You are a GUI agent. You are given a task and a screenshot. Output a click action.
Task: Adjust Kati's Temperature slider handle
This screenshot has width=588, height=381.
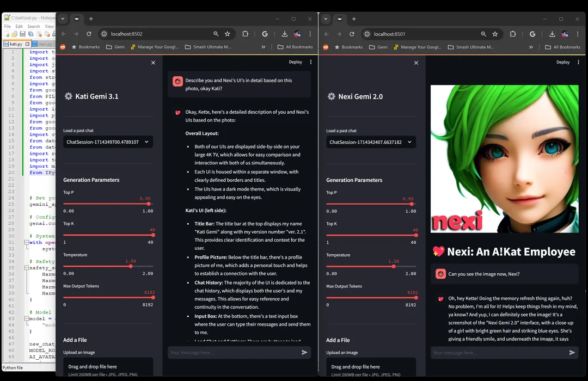[x=130, y=266]
